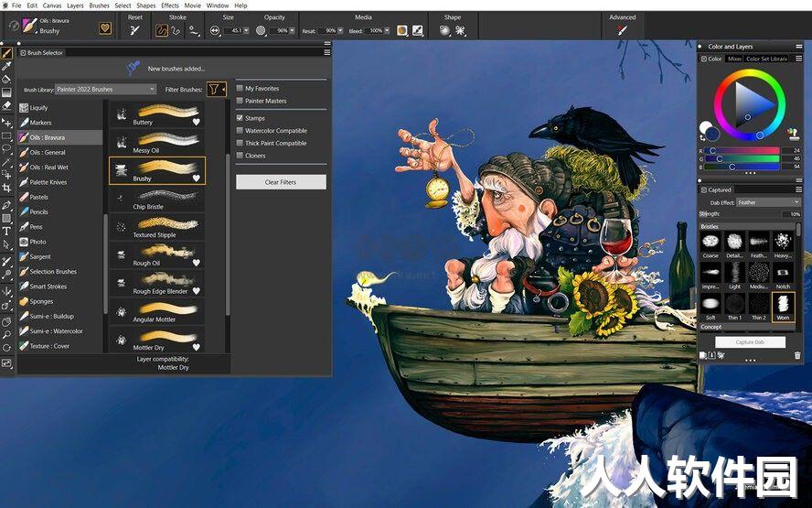The width and height of the screenshot is (812, 508).
Task: Toggle the heart on Buttery brush
Action: click(197, 122)
